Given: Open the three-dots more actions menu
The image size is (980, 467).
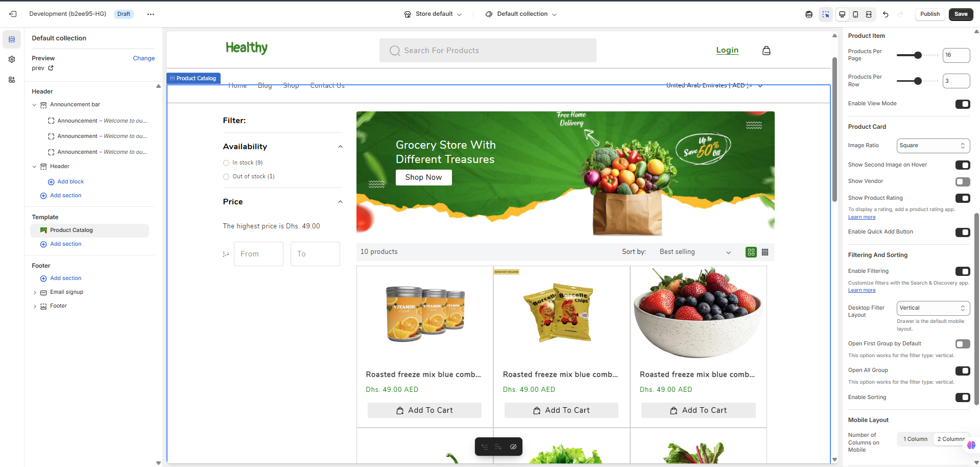Looking at the screenshot, I should pos(151,14).
